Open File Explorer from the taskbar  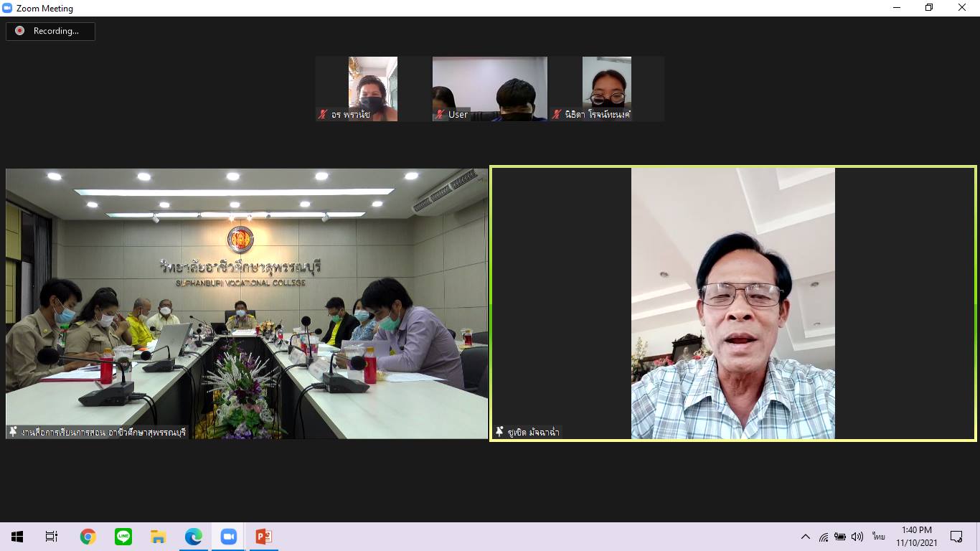click(x=159, y=537)
